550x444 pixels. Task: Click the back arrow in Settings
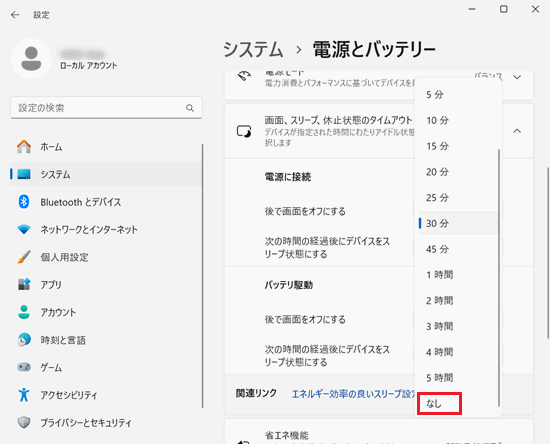click(x=15, y=15)
